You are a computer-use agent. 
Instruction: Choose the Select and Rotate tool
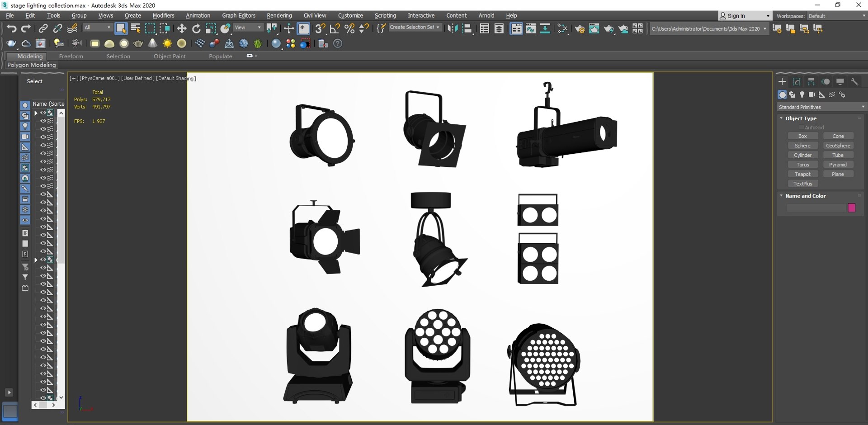(196, 28)
